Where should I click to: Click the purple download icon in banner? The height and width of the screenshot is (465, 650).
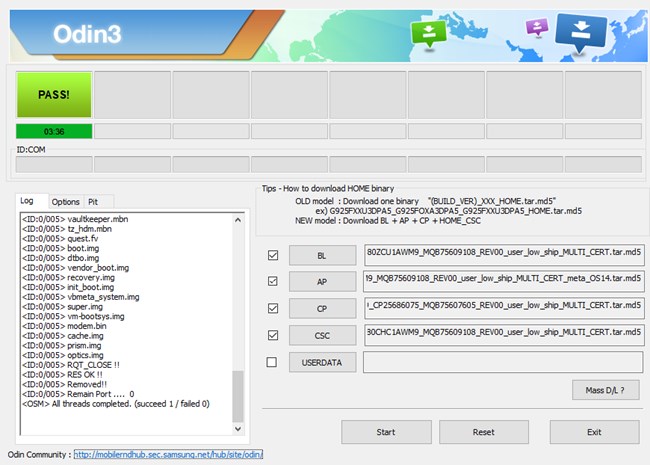tap(537, 28)
